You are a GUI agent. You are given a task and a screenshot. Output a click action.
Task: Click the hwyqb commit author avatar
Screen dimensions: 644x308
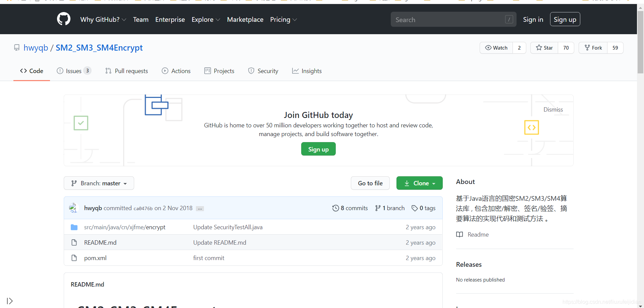click(73, 208)
